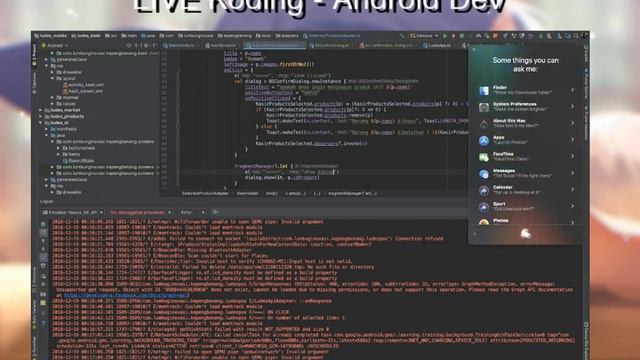Click the ludes_mobile breadcrumb in navigation bar
The image size is (640, 360).
(x=51, y=36)
